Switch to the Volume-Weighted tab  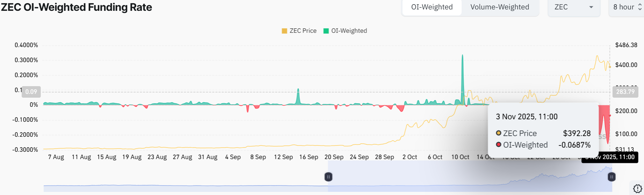click(x=499, y=7)
